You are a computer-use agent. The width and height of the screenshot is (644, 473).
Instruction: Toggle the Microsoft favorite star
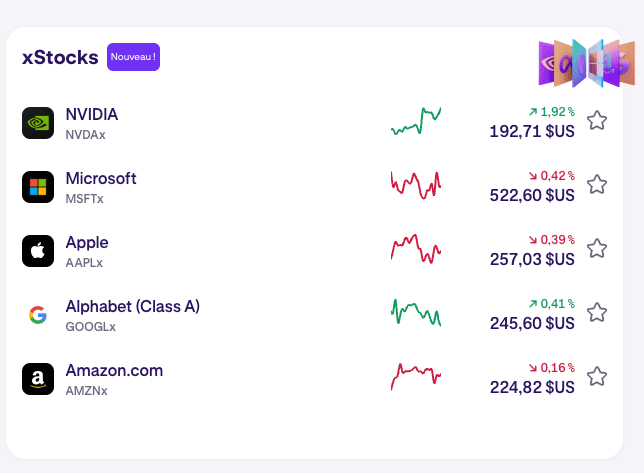pos(597,184)
